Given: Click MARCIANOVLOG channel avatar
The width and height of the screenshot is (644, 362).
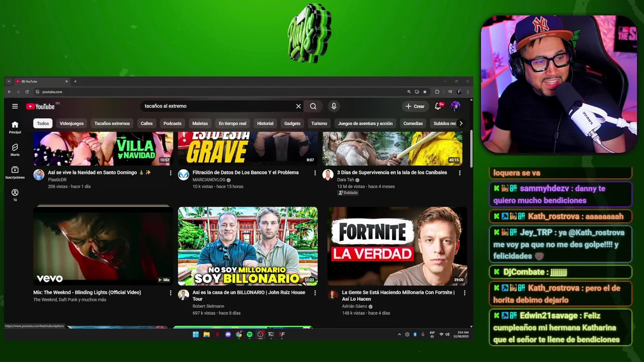Looking at the screenshot, I should click(184, 175).
